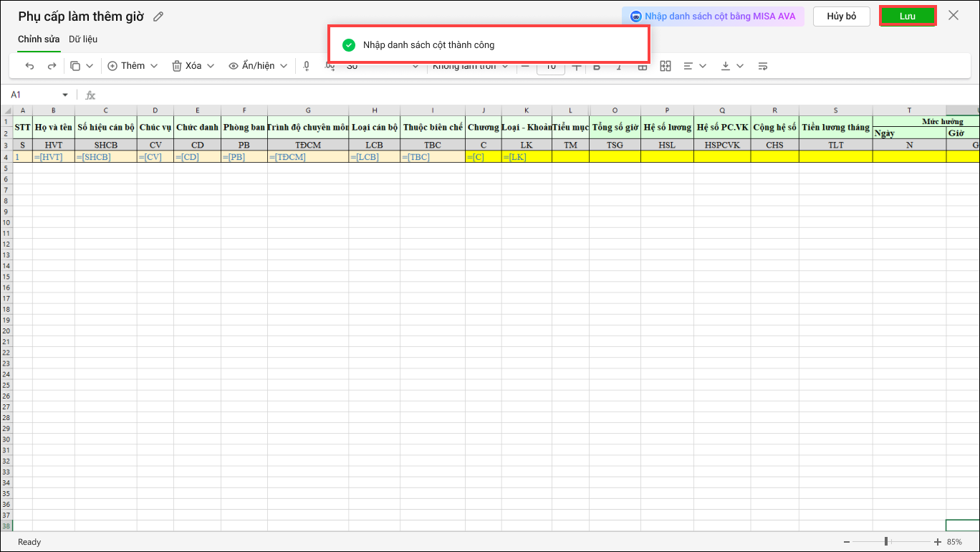Click the copy icon in toolbar
980x552 pixels.
tap(75, 66)
